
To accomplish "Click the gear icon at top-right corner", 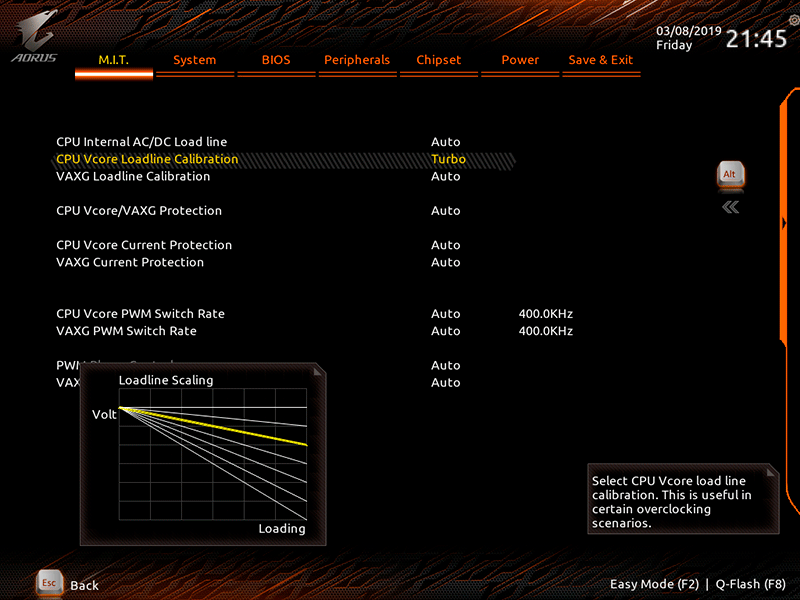I will coord(794,20).
